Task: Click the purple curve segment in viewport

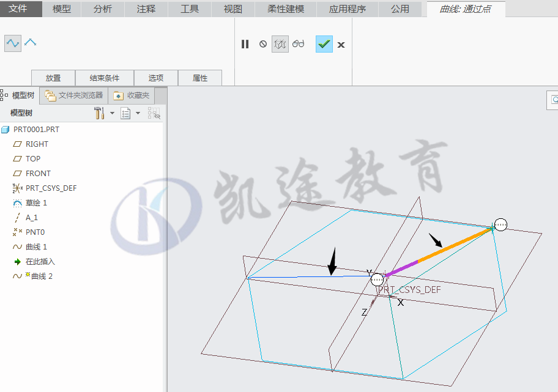Action: [x=401, y=268]
